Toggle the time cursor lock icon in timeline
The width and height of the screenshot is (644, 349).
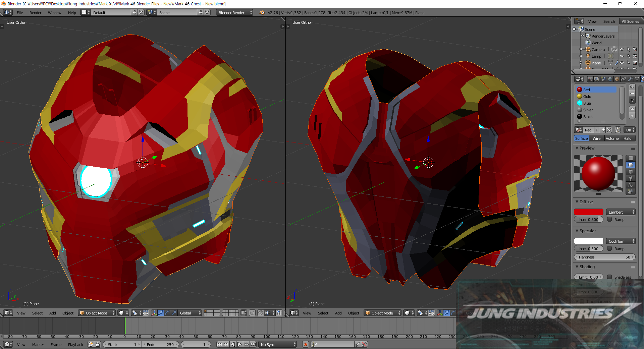(x=98, y=344)
